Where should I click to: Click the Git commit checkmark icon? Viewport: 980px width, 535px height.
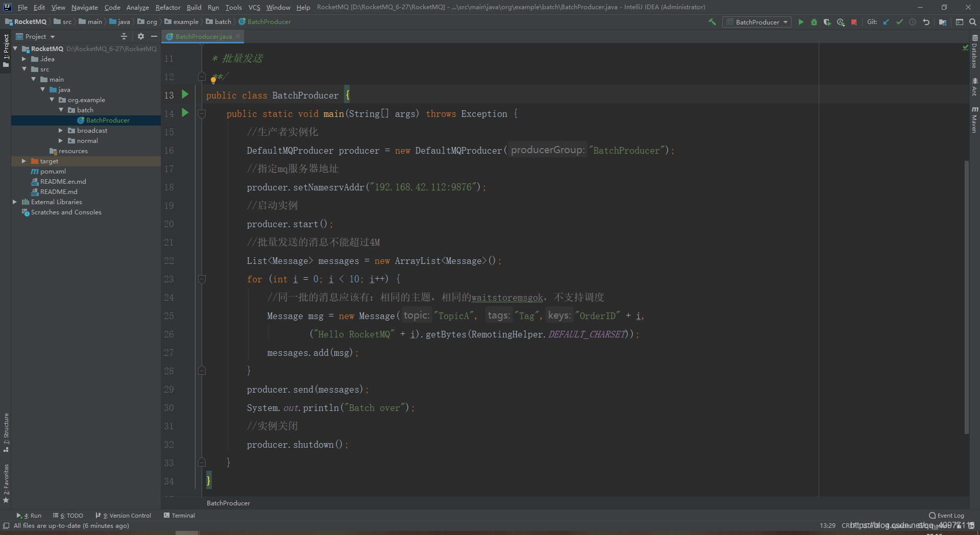(899, 22)
